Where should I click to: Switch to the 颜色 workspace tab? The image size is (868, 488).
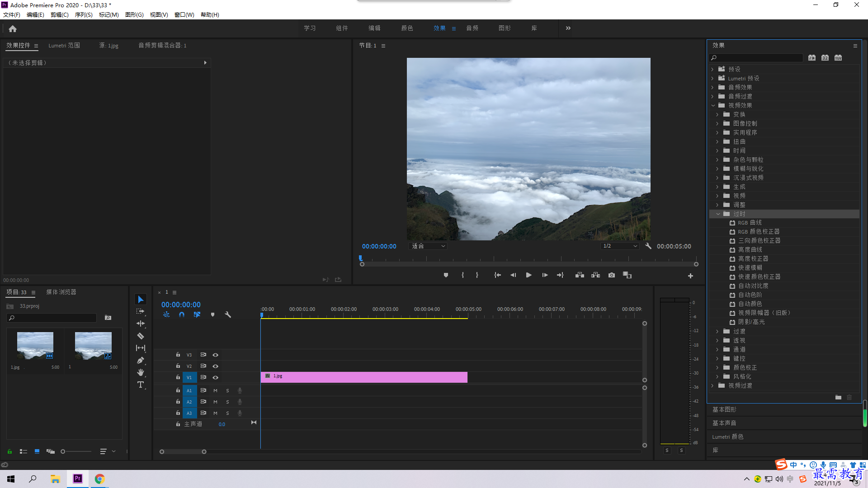(407, 28)
